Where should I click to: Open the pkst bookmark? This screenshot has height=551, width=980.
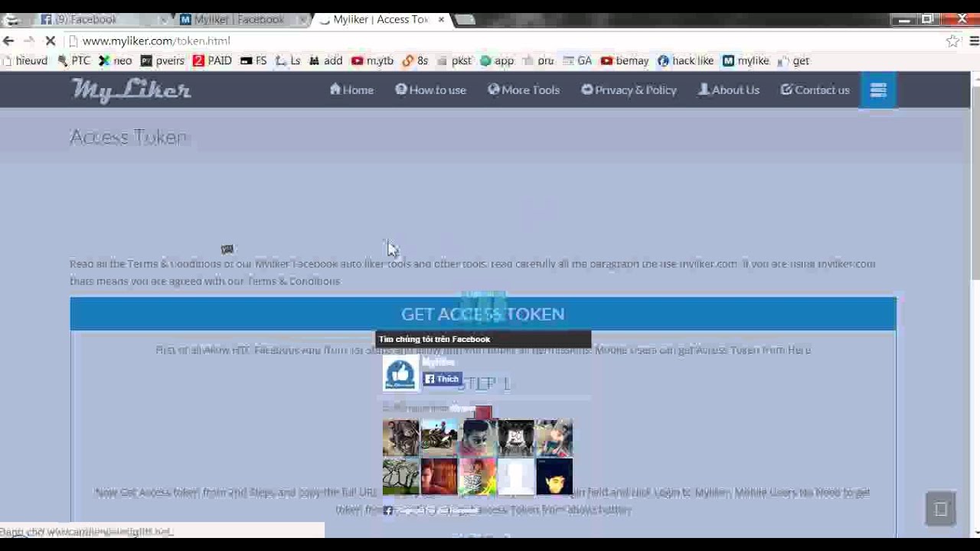(455, 60)
